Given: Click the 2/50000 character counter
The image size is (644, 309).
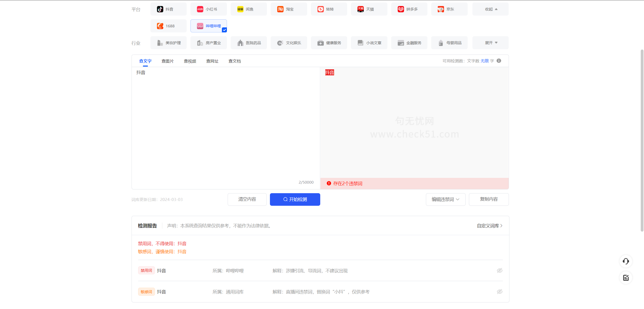Looking at the screenshot, I should [x=306, y=182].
